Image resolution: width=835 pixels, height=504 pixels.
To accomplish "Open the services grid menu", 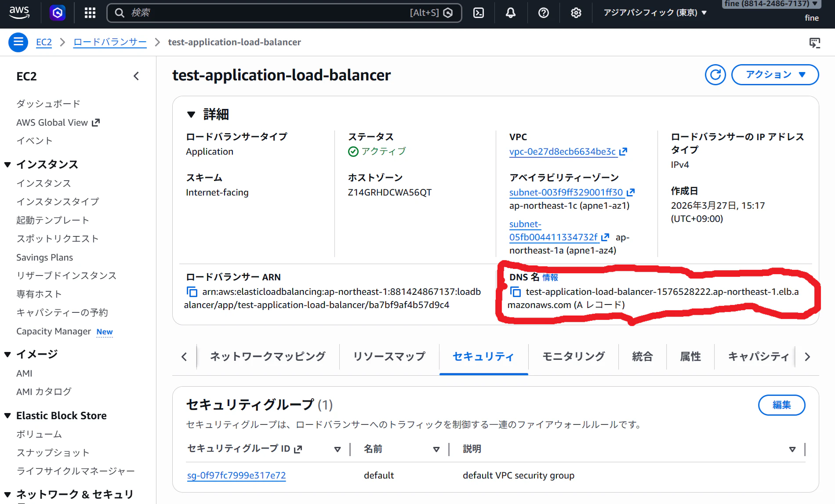I will (x=90, y=13).
